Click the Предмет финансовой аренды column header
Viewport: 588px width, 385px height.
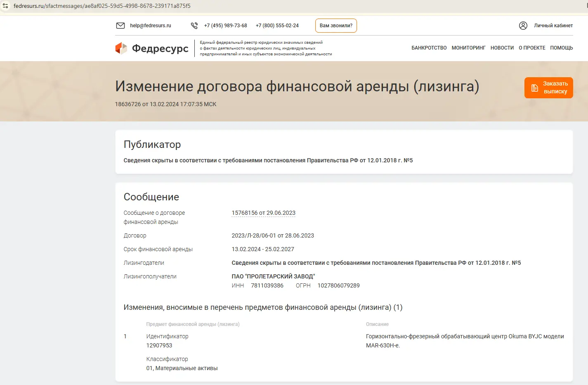(193, 324)
